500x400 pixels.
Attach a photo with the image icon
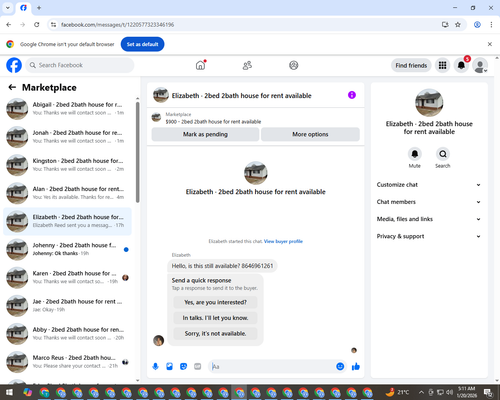[169, 367]
